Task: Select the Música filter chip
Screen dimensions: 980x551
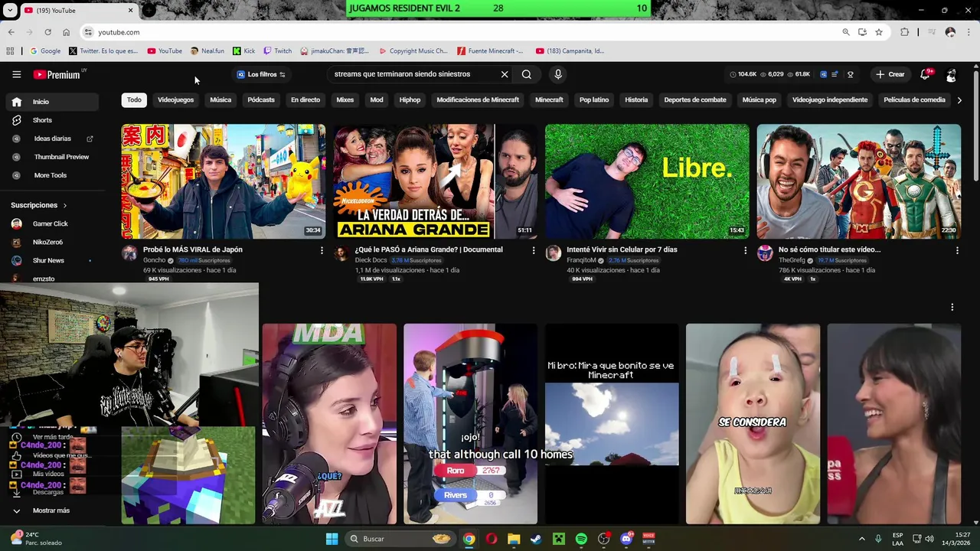Action: tap(220, 100)
